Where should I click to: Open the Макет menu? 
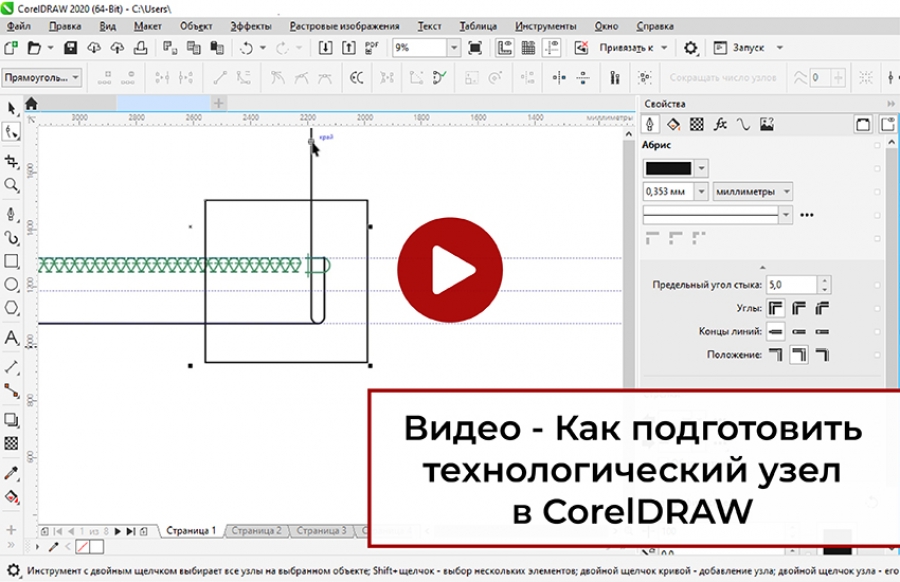[148, 26]
